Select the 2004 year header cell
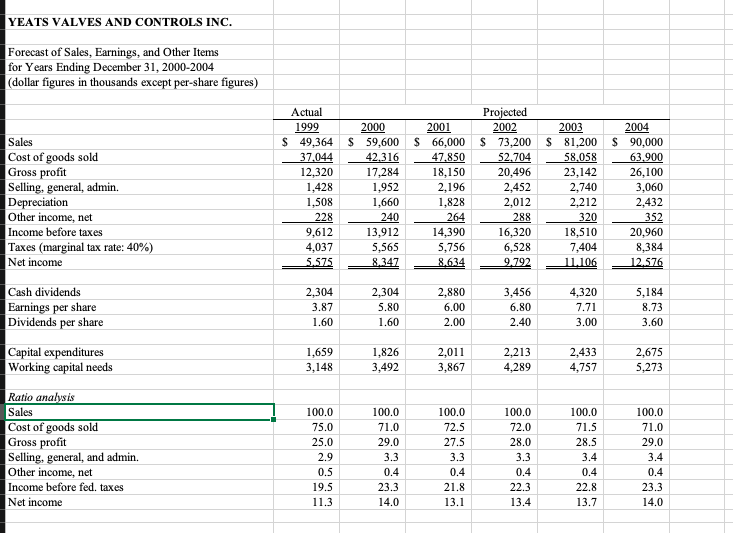 pyautogui.click(x=637, y=127)
